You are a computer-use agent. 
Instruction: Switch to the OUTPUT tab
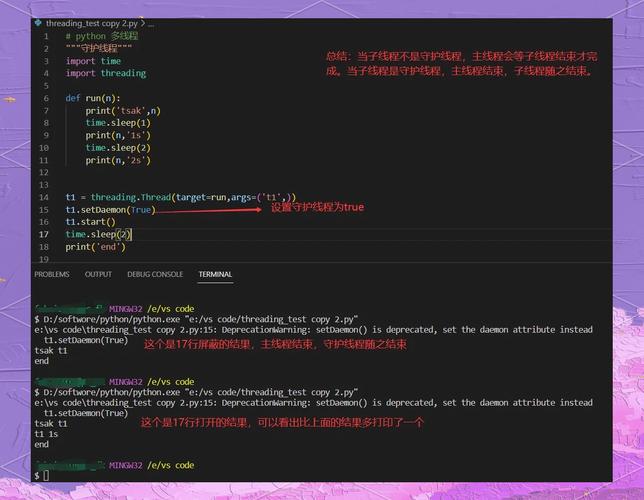(98, 274)
